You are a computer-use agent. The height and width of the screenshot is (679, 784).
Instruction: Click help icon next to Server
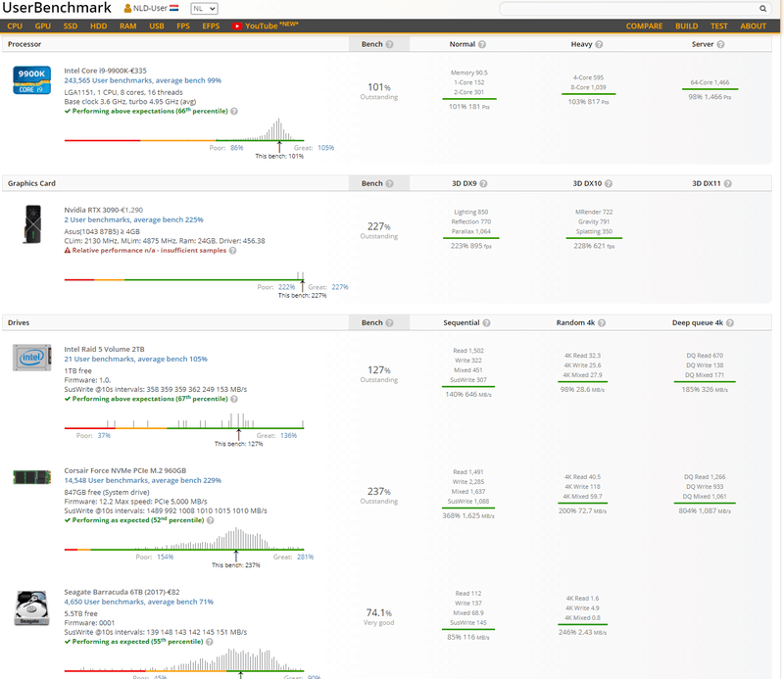(x=720, y=44)
